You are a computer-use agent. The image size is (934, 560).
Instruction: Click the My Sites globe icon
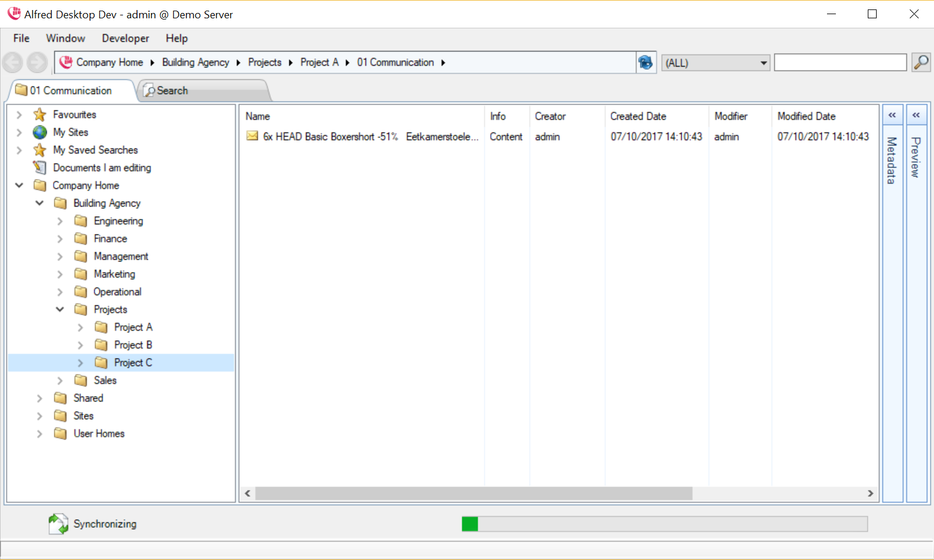[x=40, y=132]
